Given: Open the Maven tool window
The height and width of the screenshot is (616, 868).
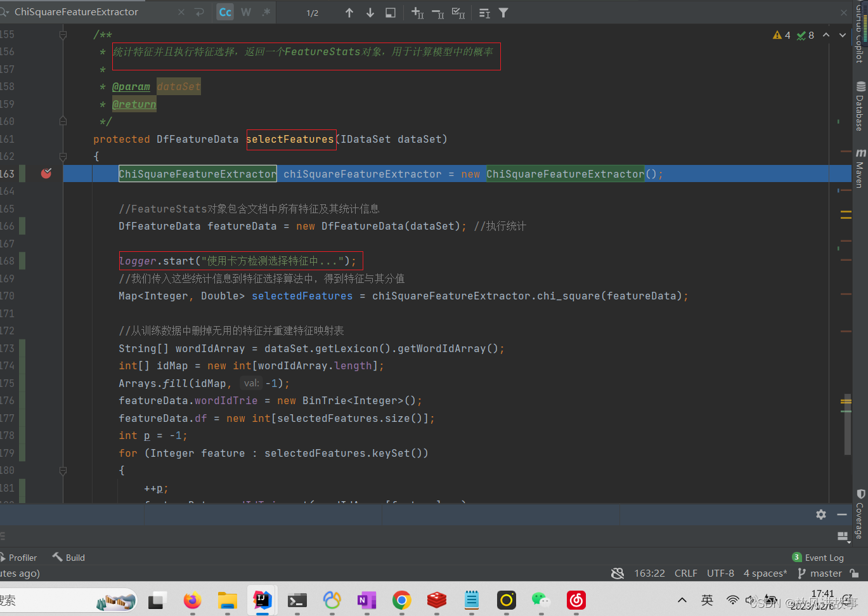Looking at the screenshot, I should (860, 169).
